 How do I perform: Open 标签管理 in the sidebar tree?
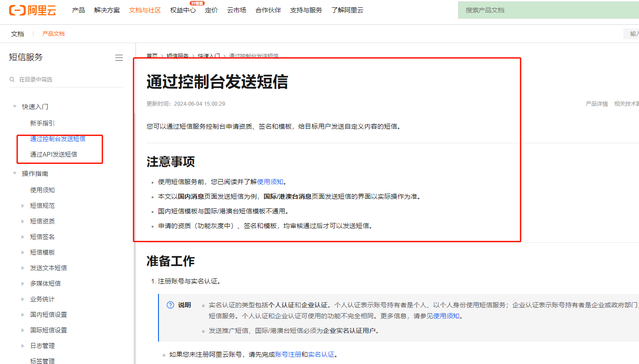43,361
